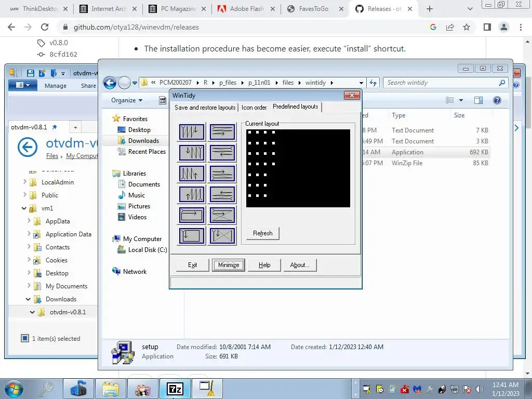Click the volume speaker tray icon
Viewport: 532px width, 399px height.
click(480, 389)
